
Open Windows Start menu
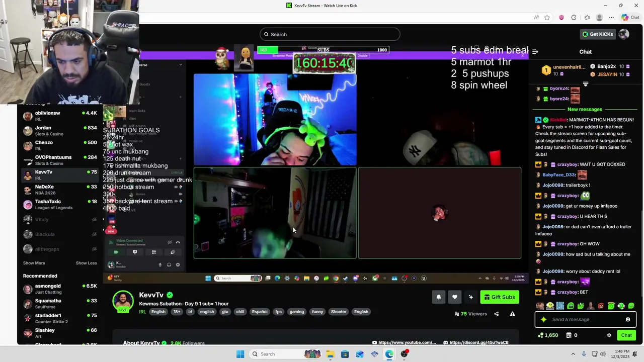[x=240, y=354]
